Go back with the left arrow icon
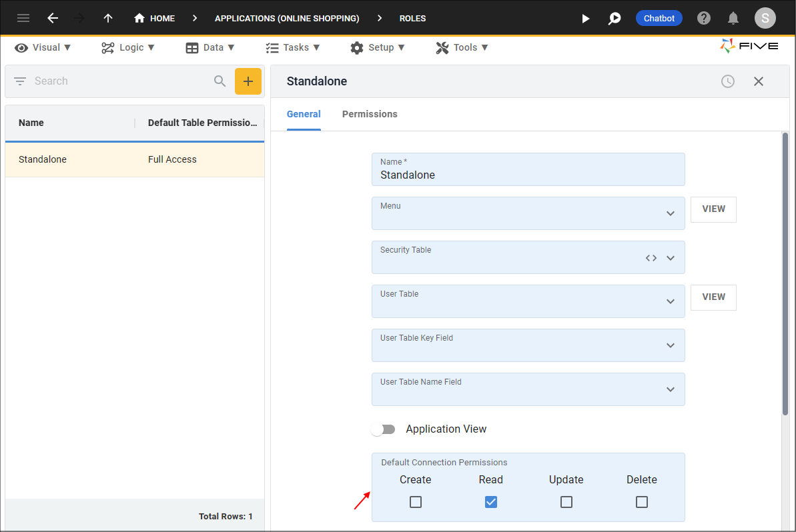Screen dimensions: 796x532 (x=53, y=18)
